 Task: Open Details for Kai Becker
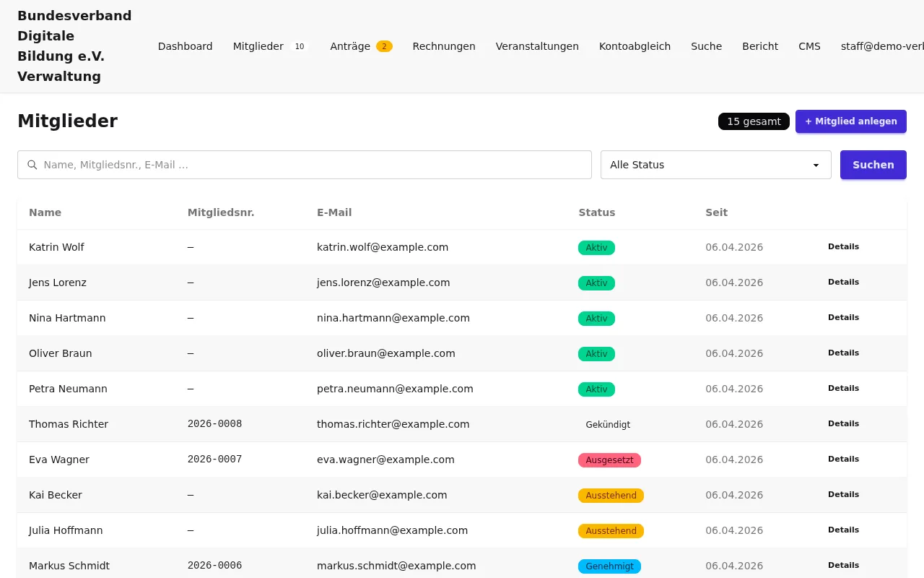pyautogui.click(x=843, y=495)
